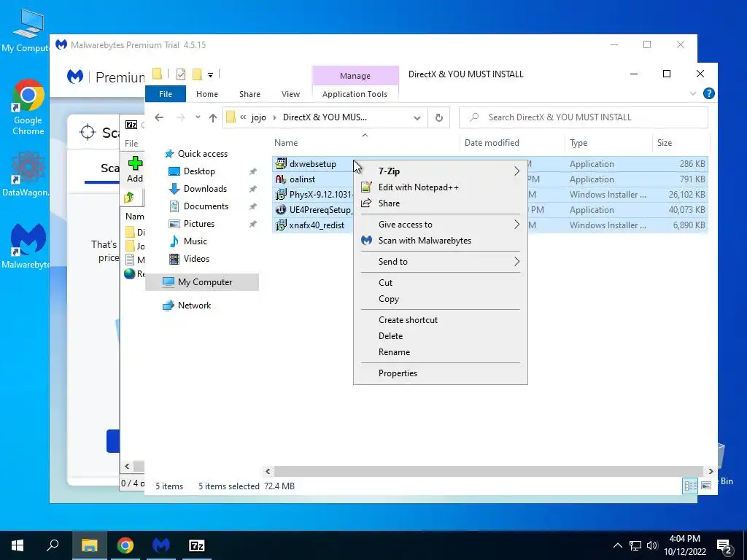Open the Send to submenu

[x=440, y=262]
